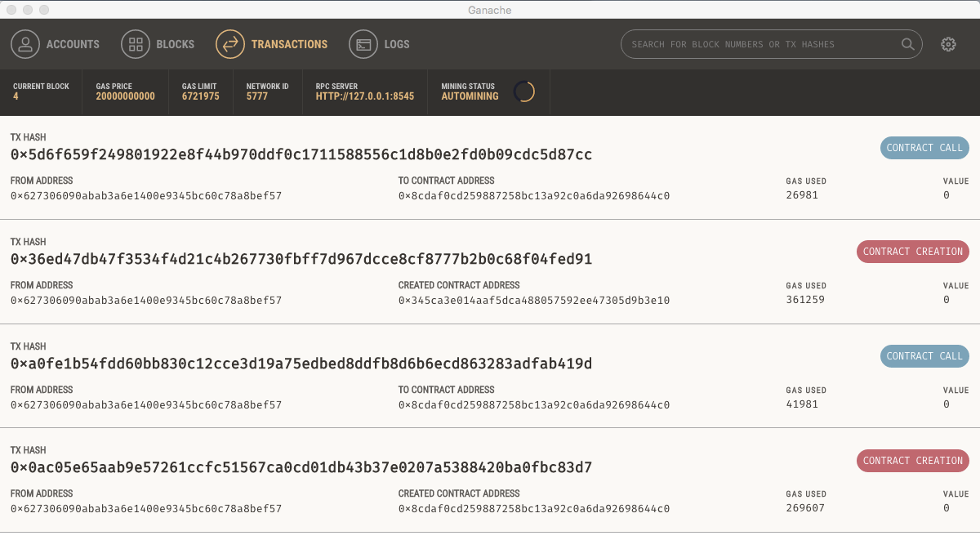Click from address in the 0xa0fe transaction row
Screen dimensions: 980x549
146,404
